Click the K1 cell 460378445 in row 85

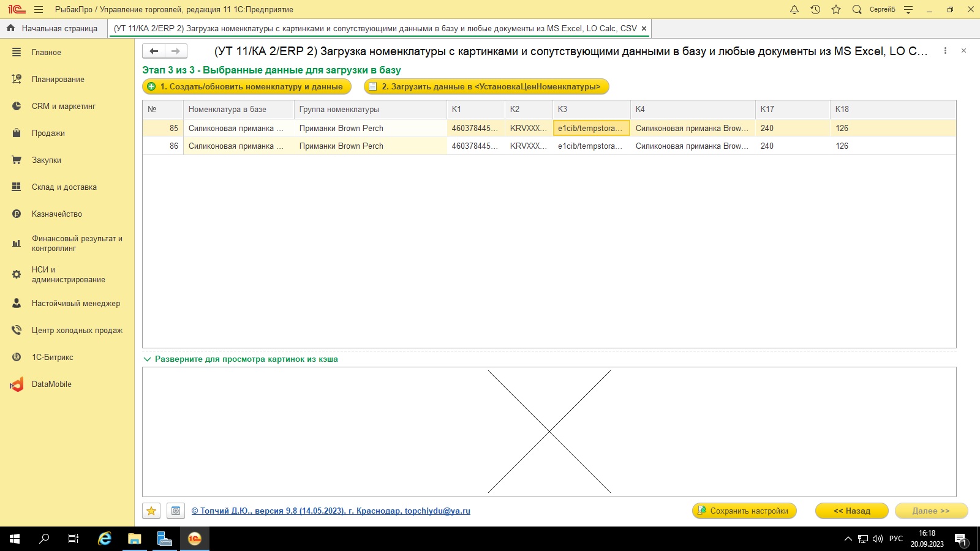point(476,128)
